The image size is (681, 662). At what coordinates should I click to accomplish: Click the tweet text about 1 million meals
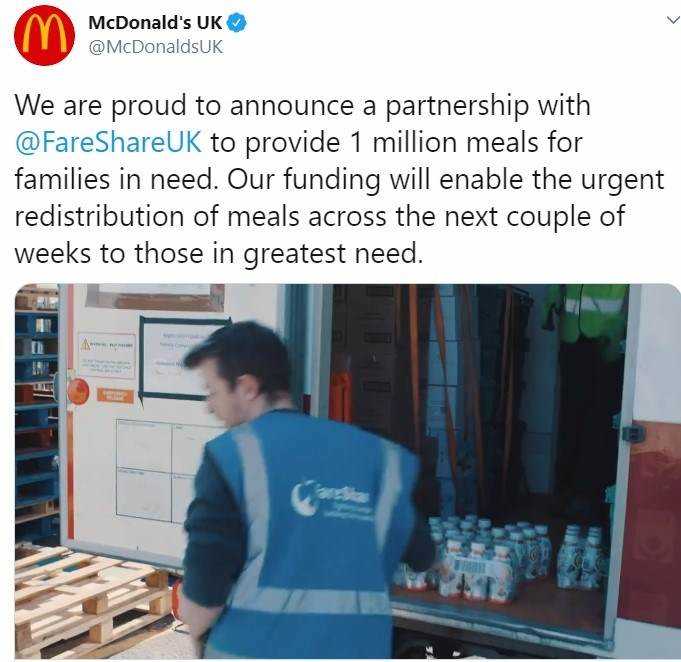[x=339, y=179]
